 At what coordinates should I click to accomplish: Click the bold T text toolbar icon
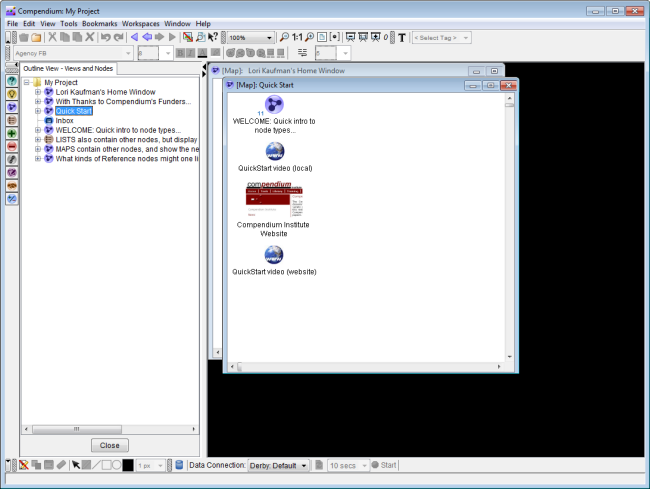[x=402, y=38]
